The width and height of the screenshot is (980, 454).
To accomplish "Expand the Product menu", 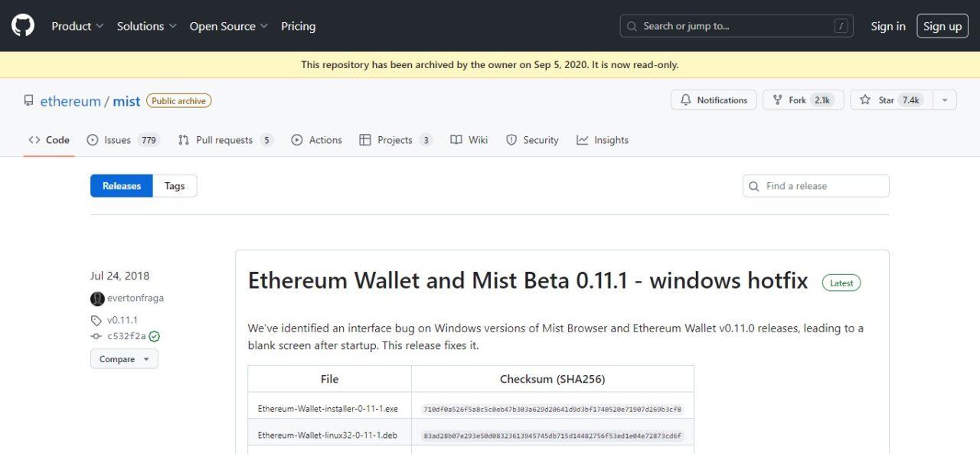I will pos(77,26).
